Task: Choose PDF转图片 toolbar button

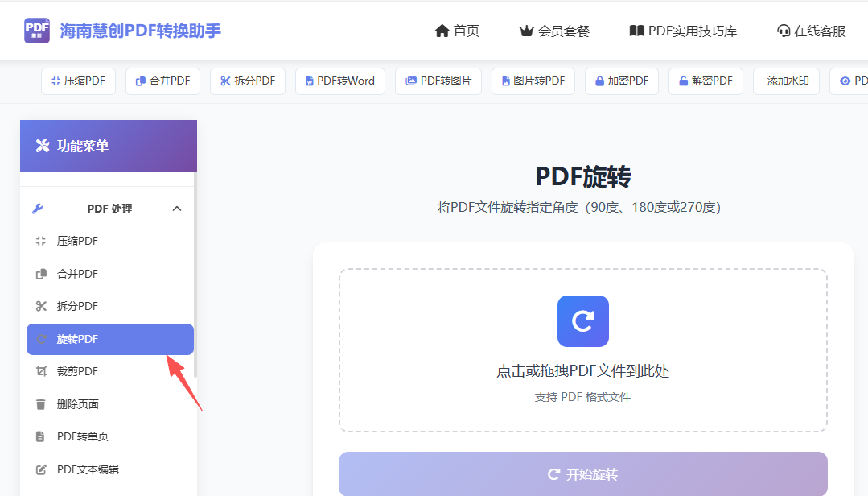Action: [x=438, y=81]
